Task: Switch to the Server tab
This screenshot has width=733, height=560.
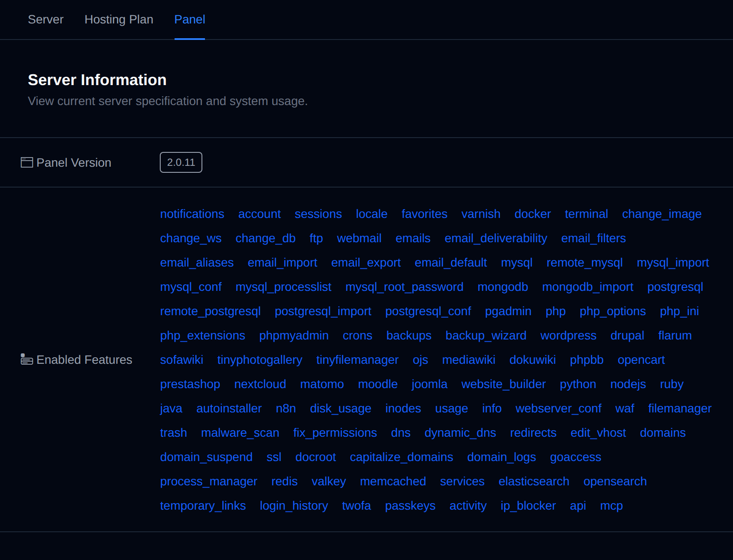Action: point(46,20)
